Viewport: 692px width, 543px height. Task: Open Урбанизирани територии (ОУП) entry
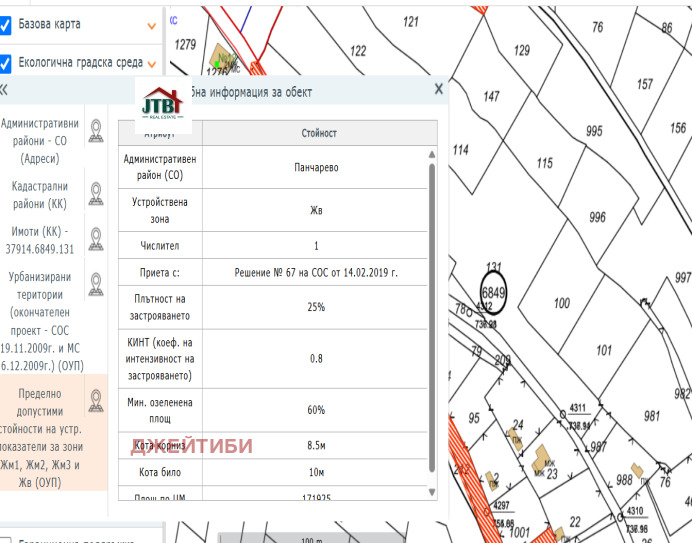(x=41, y=318)
